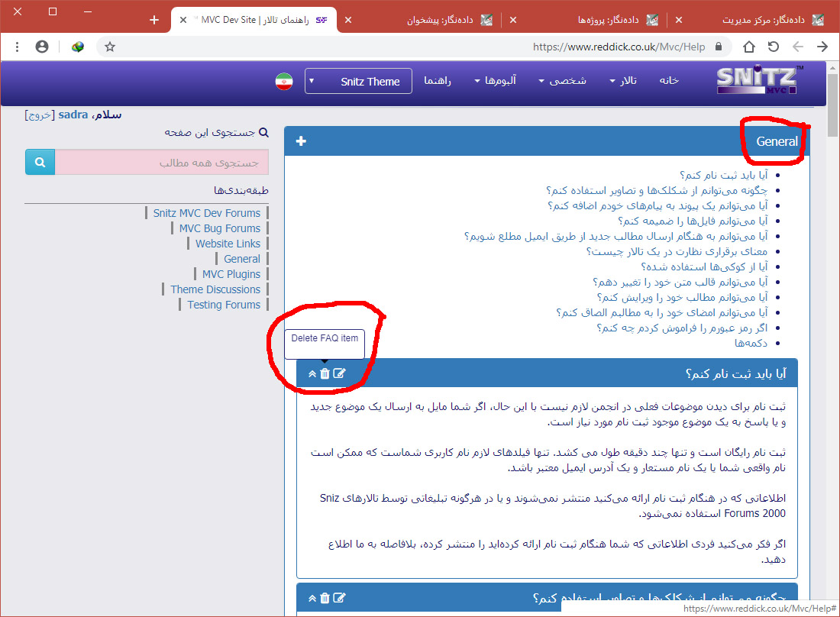Open the Snitz Theme dropdown
Screen dimensions: 840x617
pos(358,81)
